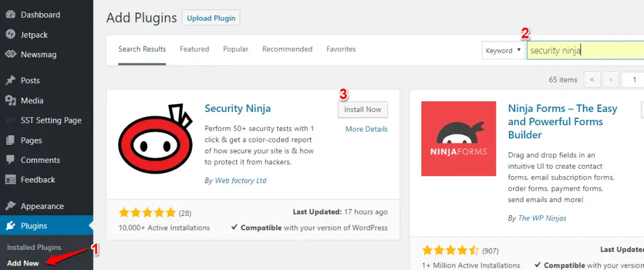Viewport: 644px width, 270px height.
Task: Open the Security Ninja title link
Action: coord(238,108)
